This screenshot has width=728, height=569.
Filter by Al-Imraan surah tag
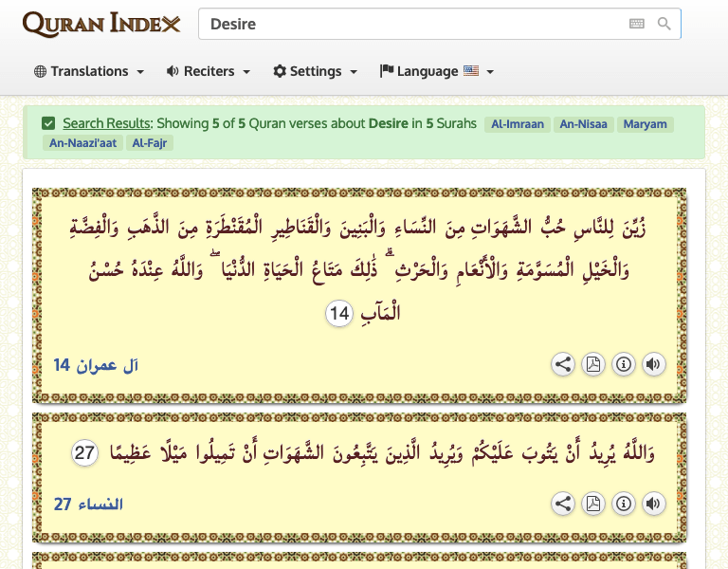coord(518,124)
